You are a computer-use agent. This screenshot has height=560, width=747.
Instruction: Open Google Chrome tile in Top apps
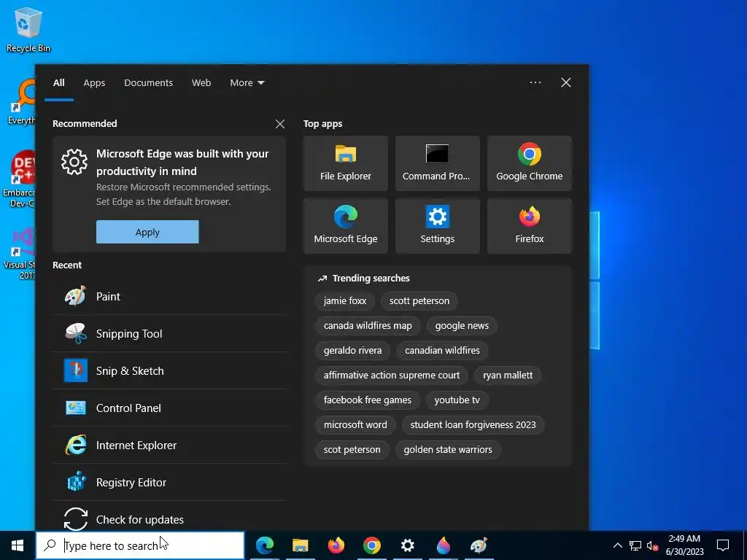[x=530, y=163]
